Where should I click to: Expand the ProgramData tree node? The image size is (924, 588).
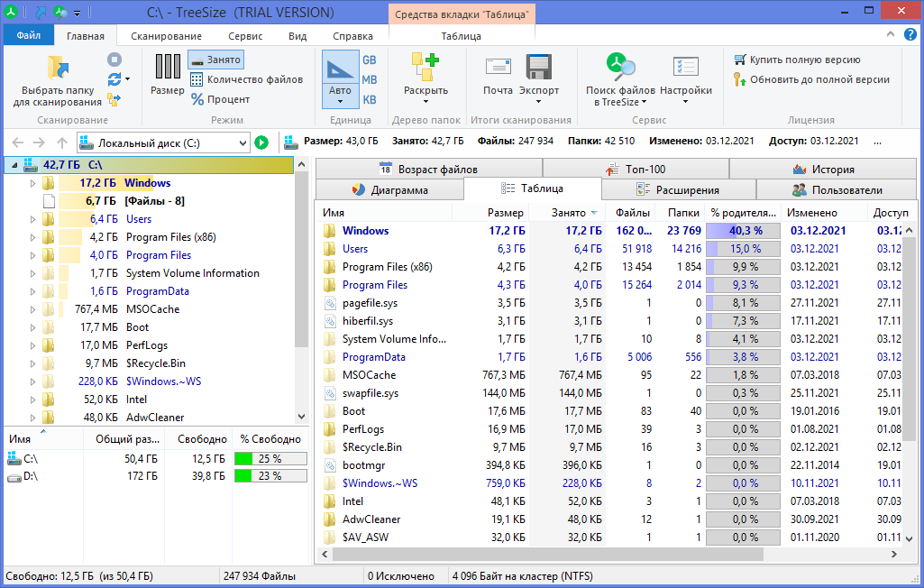coord(33,291)
